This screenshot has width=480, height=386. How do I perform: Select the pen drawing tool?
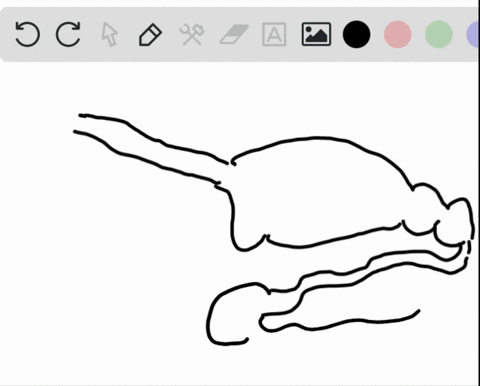click(150, 34)
